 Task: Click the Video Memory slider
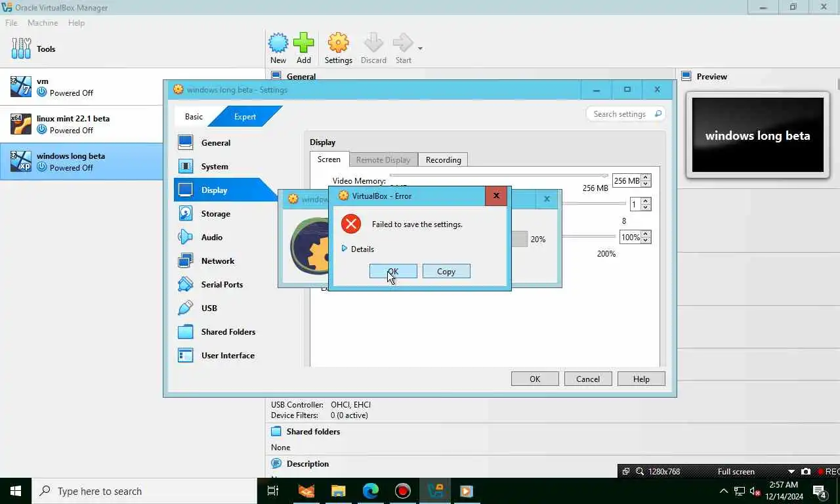[499, 176]
